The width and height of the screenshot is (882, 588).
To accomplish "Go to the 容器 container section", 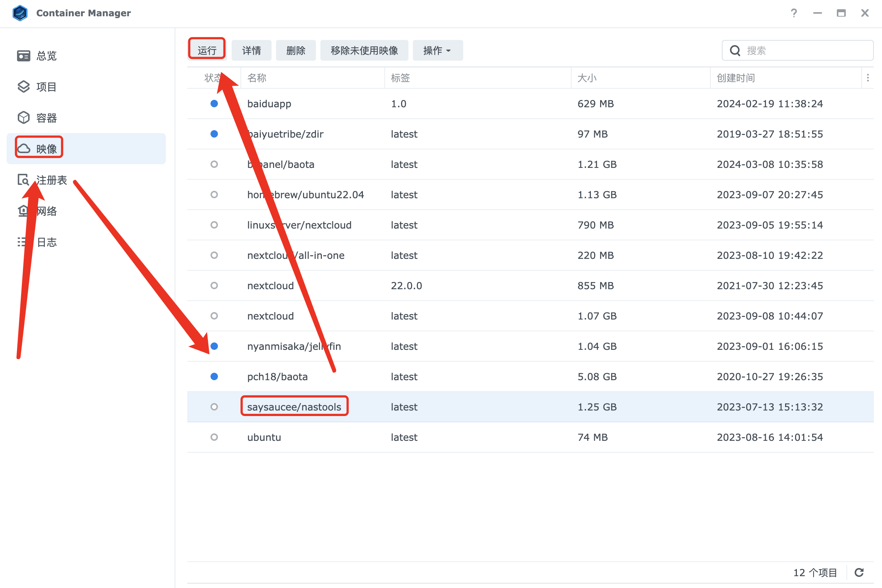I will pyautogui.click(x=86, y=118).
